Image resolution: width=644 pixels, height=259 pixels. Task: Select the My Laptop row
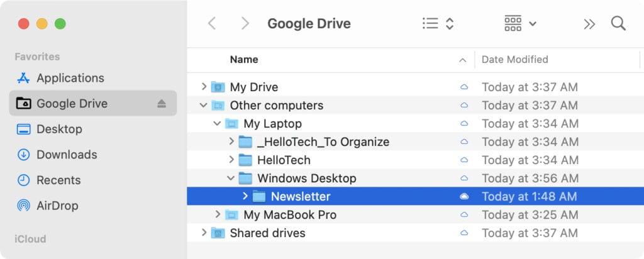[415, 123]
